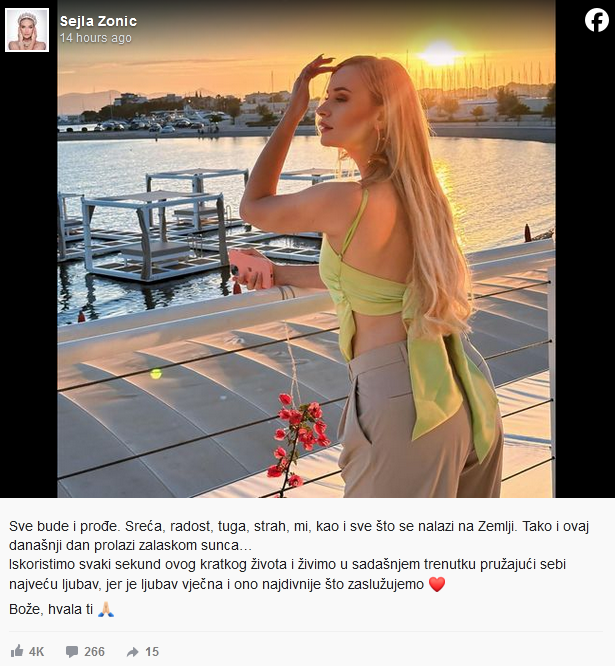Click the 'Sve bude i prođe' caption sentence

[x=65, y=526]
